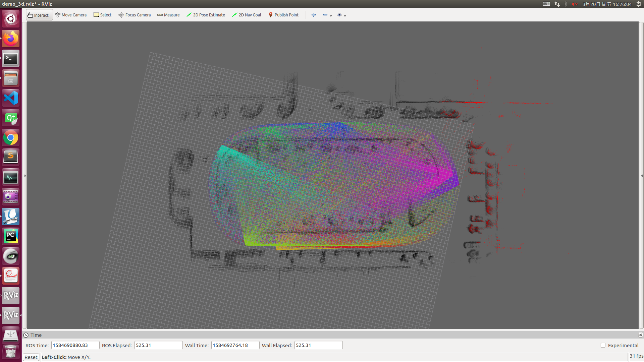Open PyCharm from the dock
This screenshot has width=644, height=362.
tap(11, 236)
